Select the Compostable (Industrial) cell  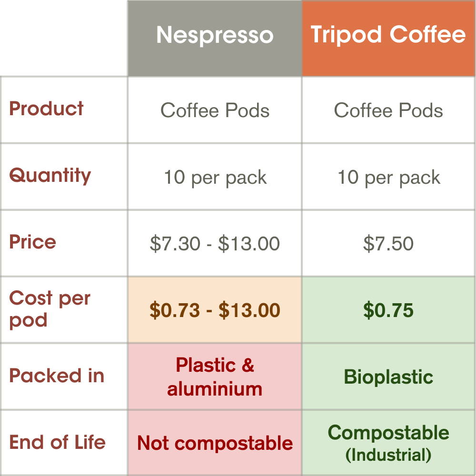(x=388, y=443)
